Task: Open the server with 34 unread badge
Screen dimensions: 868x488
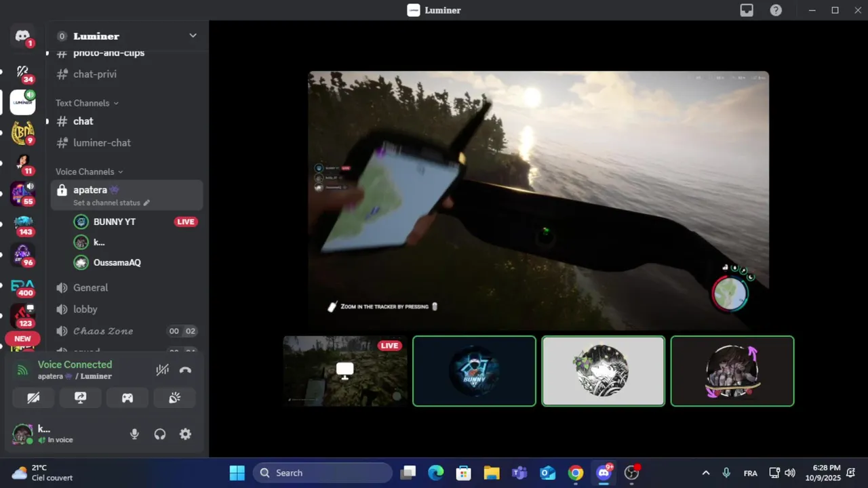Action: [x=22, y=71]
